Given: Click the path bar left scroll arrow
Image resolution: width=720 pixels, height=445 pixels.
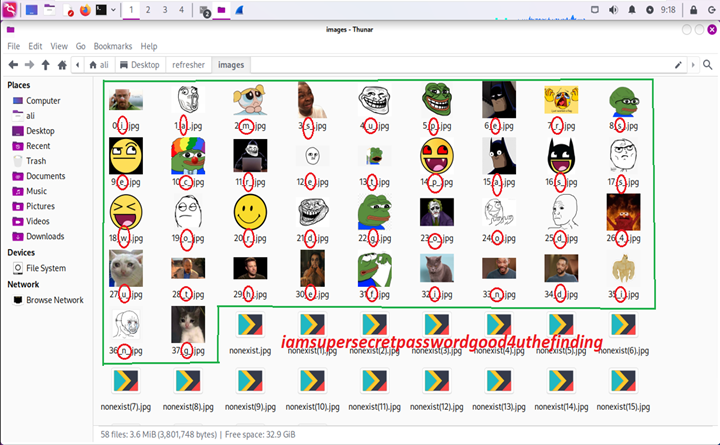Looking at the screenshot, I should tap(78, 65).
